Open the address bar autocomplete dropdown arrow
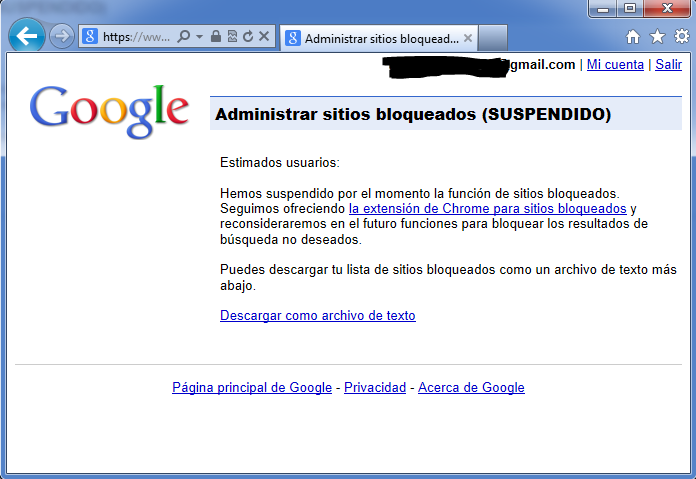The height and width of the screenshot is (479, 696). coord(200,37)
